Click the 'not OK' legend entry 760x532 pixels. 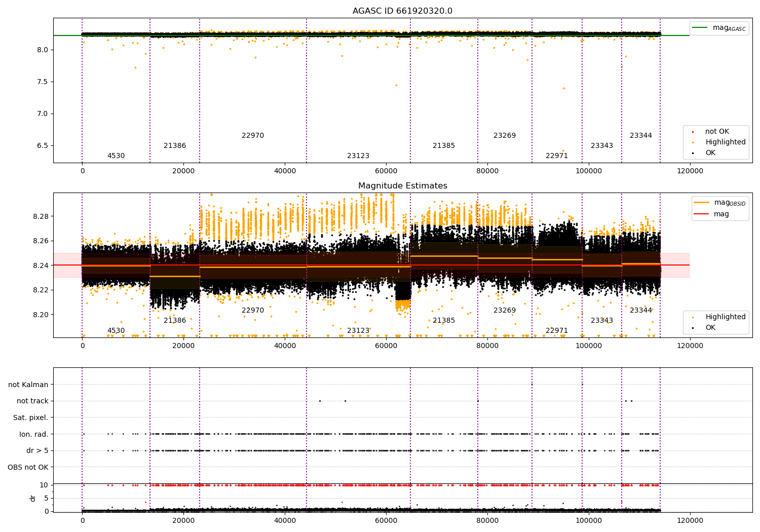[717, 132]
